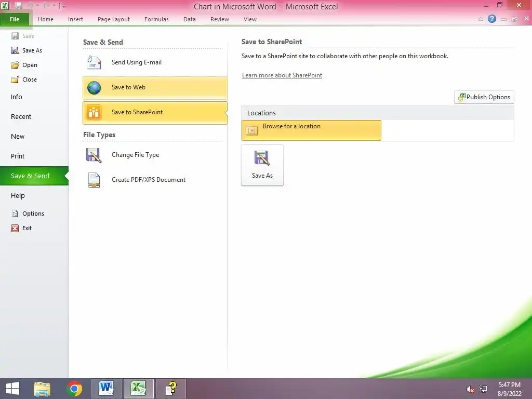Click the Excel taskbar button
This screenshot has height=399, width=532.
tap(138, 389)
